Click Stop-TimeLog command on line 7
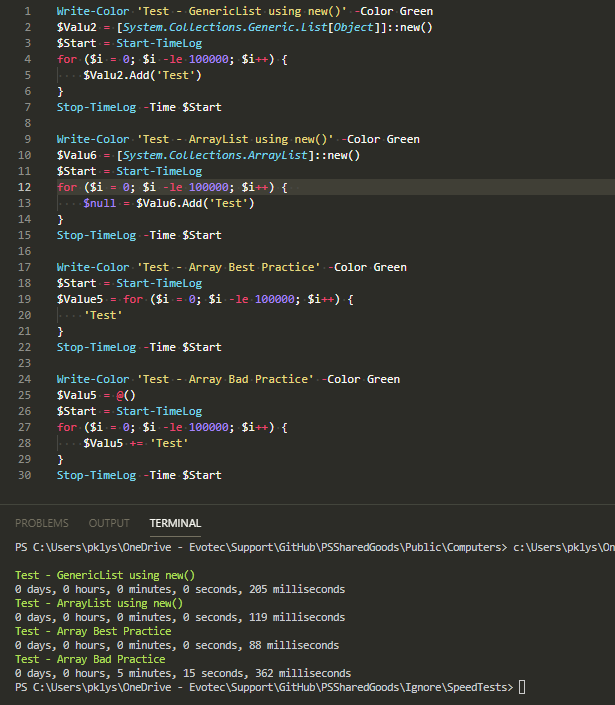 point(96,107)
